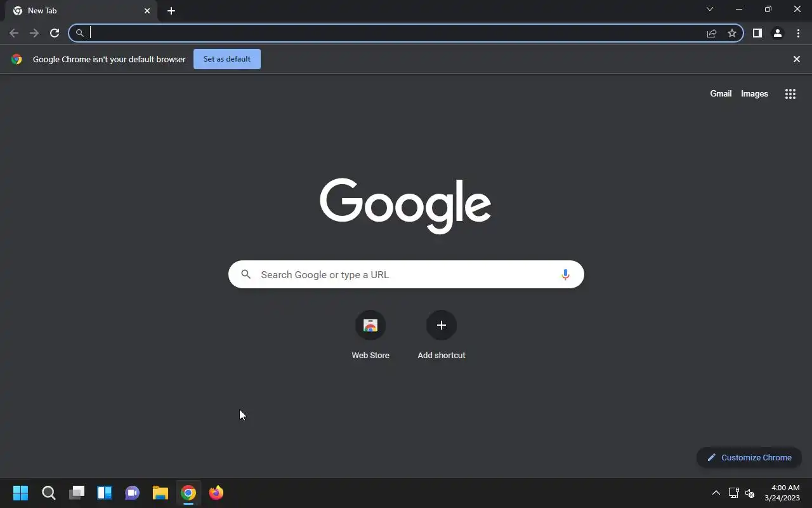The image size is (812, 508).
Task: Open the Chrome three-dot menu
Action: click(x=798, y=33)
